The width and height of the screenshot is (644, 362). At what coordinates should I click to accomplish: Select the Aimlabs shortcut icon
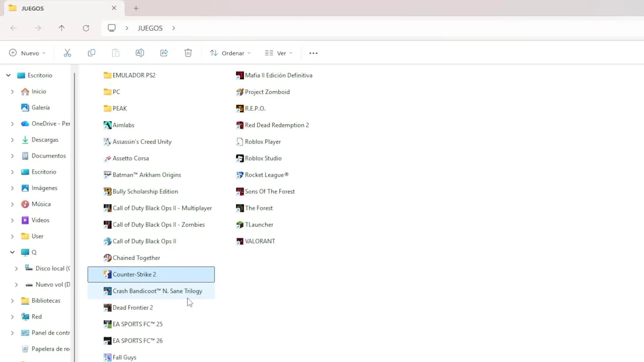[107, 125]
